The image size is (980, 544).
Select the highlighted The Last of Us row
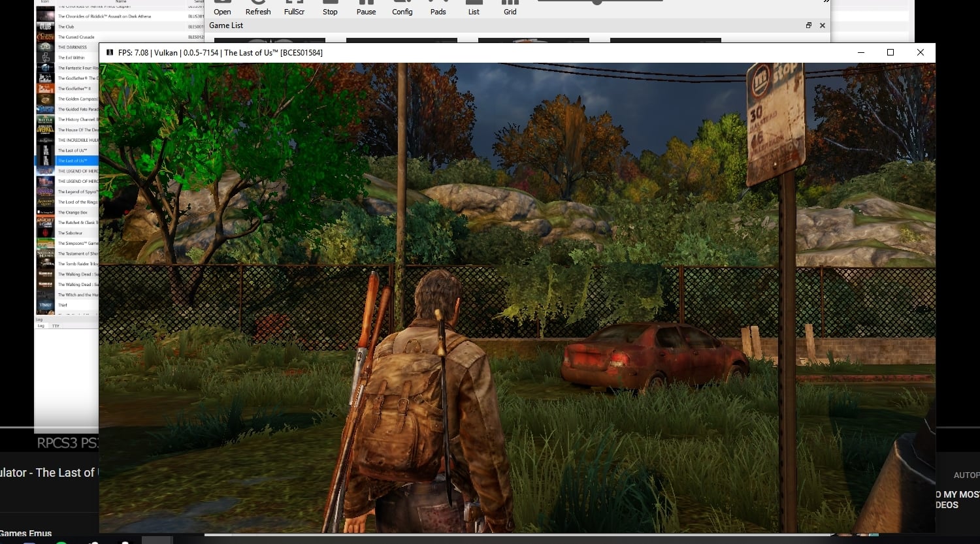click(67, 161)
